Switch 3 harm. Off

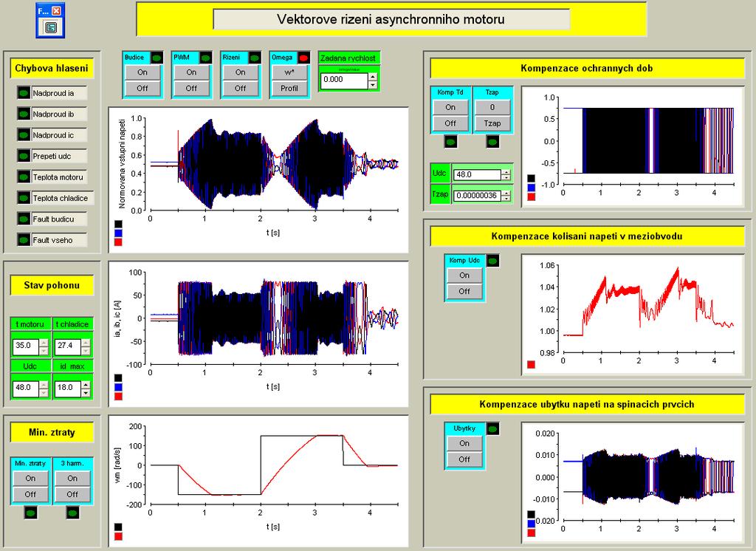72,495
